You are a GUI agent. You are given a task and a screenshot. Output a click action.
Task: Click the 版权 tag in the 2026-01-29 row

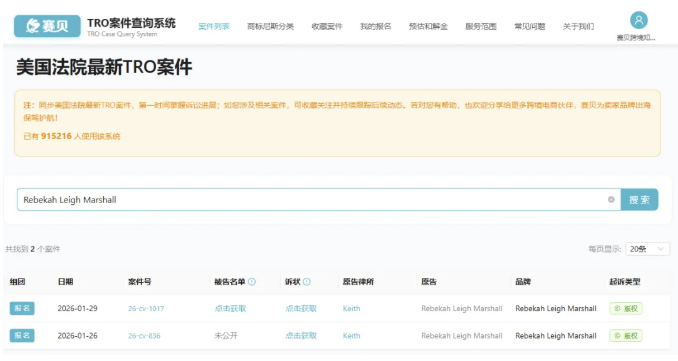[626, 308]
